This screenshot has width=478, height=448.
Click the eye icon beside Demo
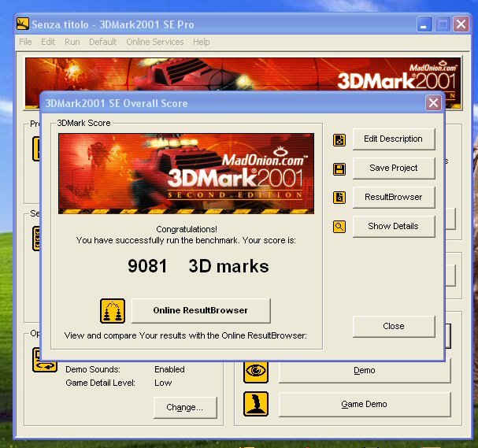point(256,371)
